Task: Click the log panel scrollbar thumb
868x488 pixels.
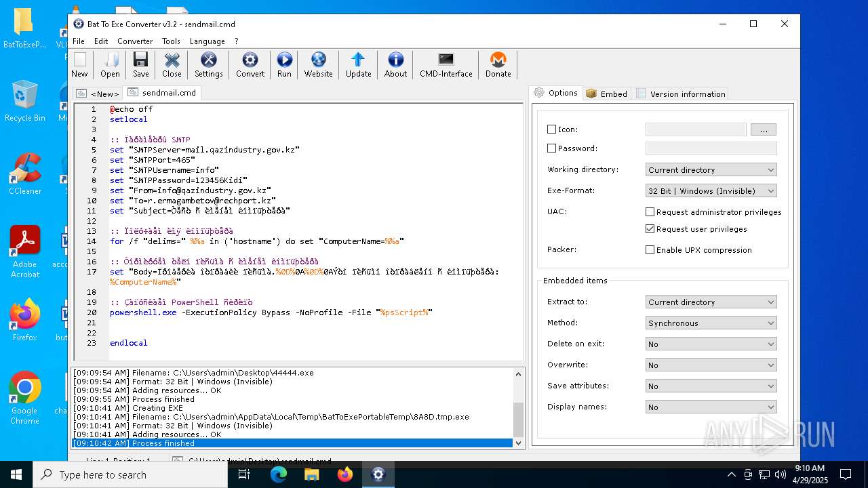Action: [x=519, y=420]
